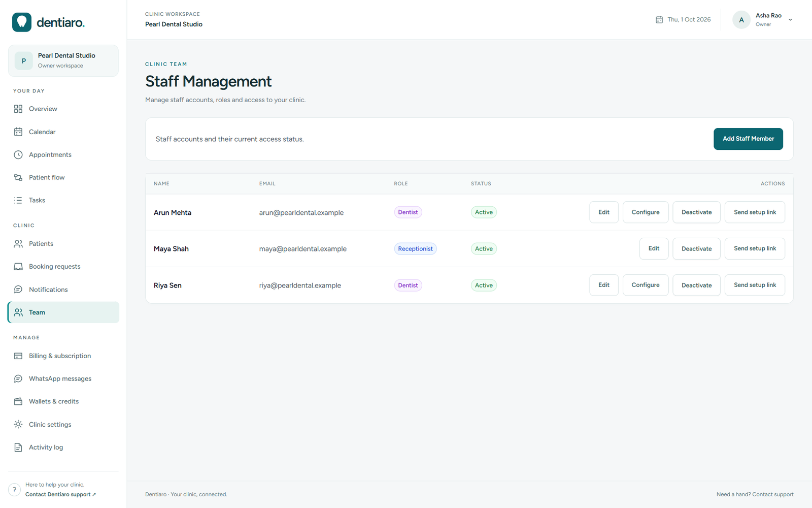Open Tasks in sidebar
This screenshot has width=812, height=508.
click(63, 200)
